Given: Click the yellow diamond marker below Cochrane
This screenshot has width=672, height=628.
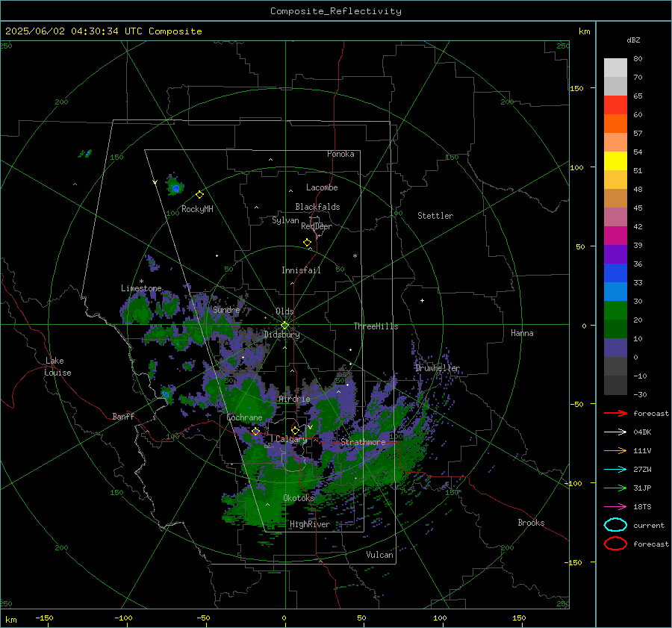Looking at the screenshot, I should [x=255, y=432].
